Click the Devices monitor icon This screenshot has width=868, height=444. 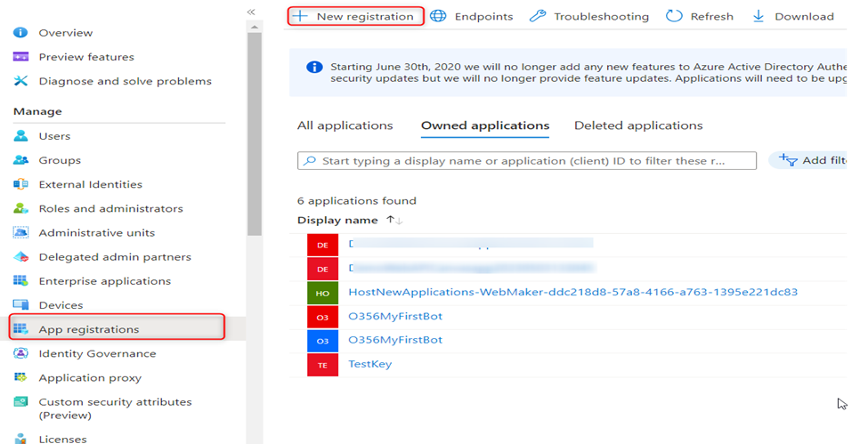point(20,305)
